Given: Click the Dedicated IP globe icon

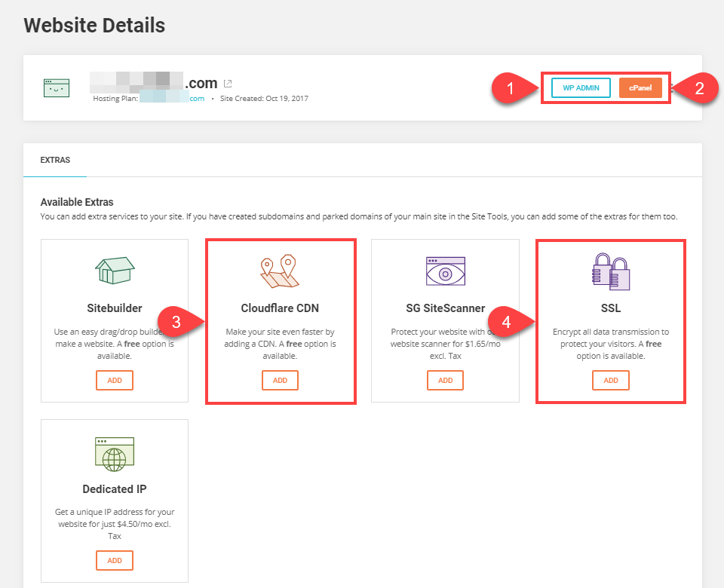Looking at the screenshot, I should pos(114,452).
